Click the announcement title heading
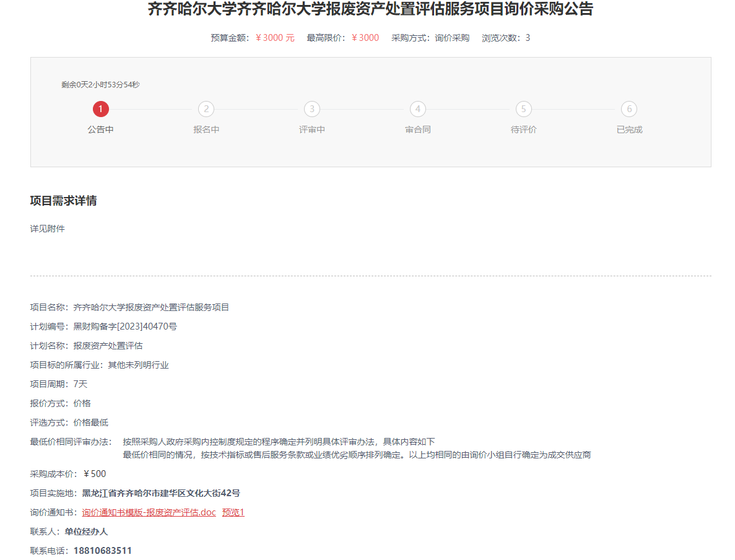735x560 pixels. click(x=370, y=9)
